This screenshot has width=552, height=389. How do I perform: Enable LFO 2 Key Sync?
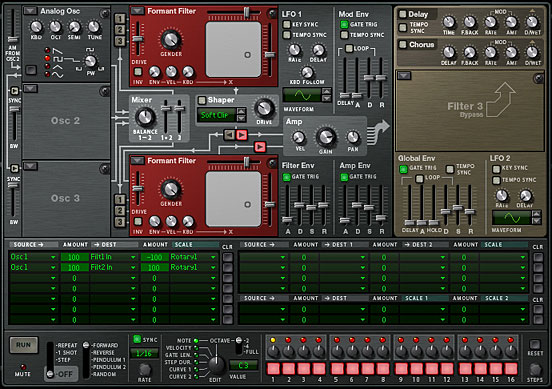click(x=496, y=169)
